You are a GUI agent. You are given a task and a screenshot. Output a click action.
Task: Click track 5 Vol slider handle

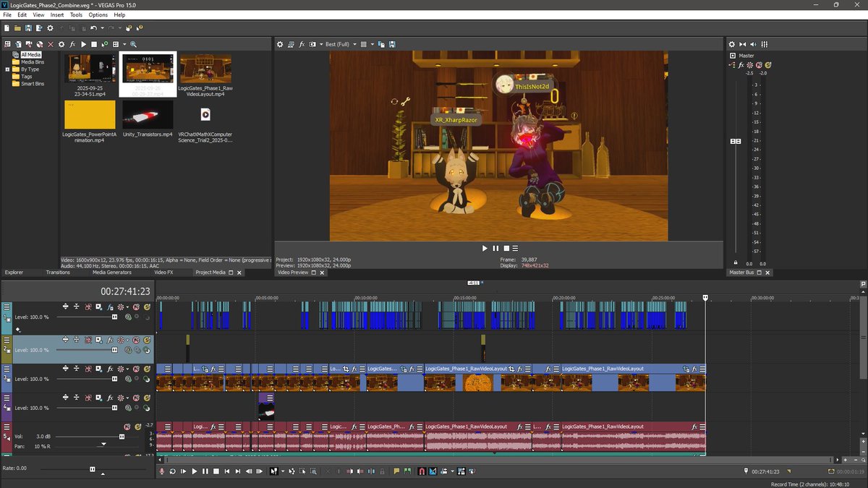point(122,437)
